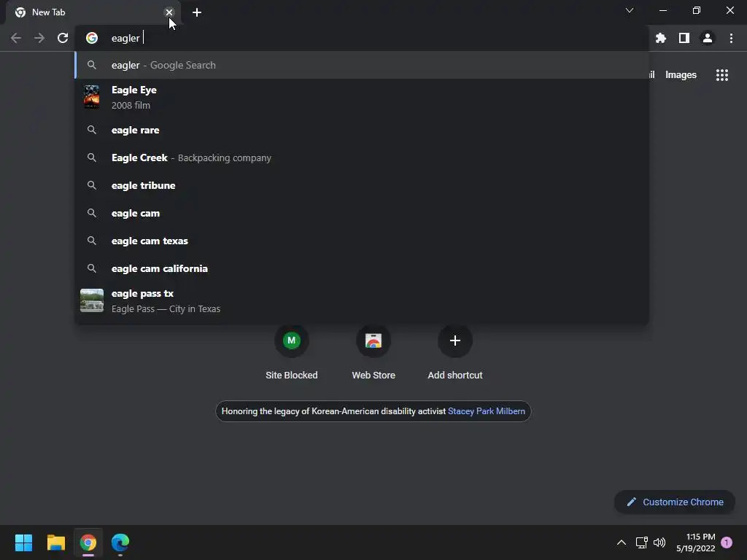Viewport: 747px width, 560px height.
Task: Select the eagle cam suggestion
Action: (x=362, y=214)
